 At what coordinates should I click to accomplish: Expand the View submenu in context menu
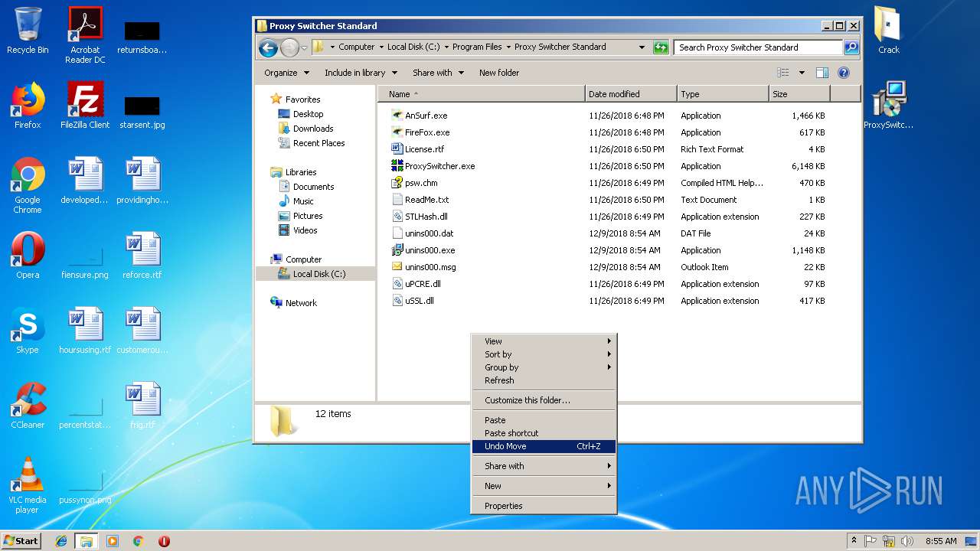click(544, 341)
